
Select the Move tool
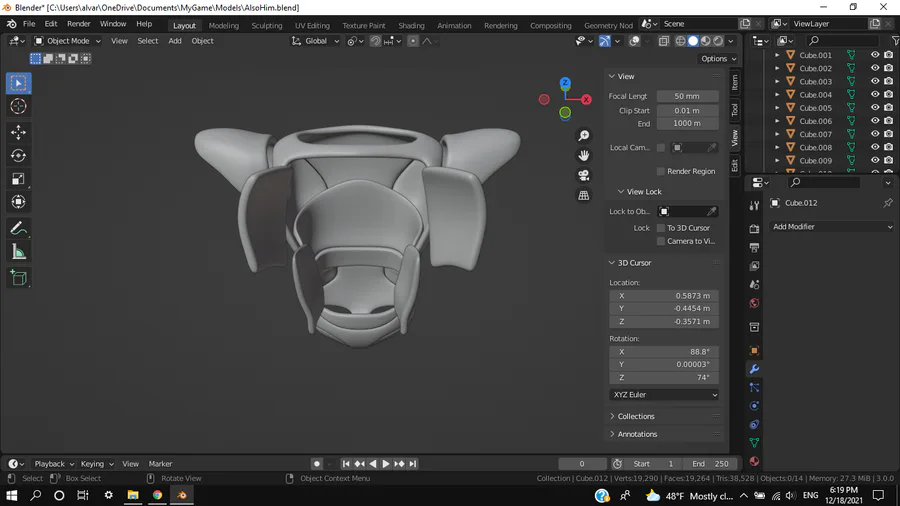(18, 132)
